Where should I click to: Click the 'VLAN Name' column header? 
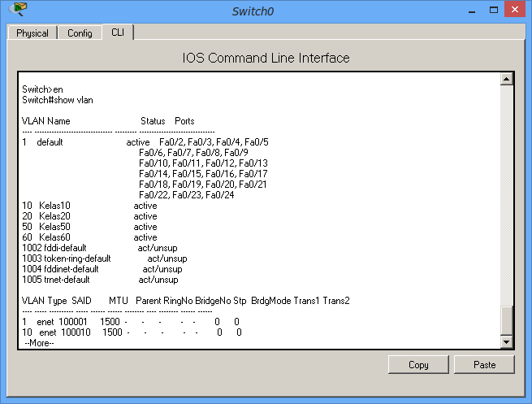[x=45, y=121]
